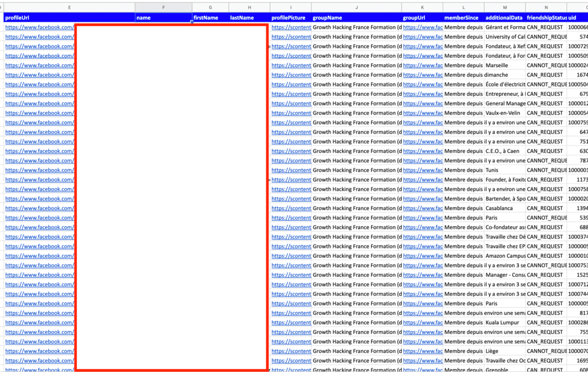The width and height of the screenshot is (588, 372).
Task: Select column I header letter
Action: click(x=290, y=8)
